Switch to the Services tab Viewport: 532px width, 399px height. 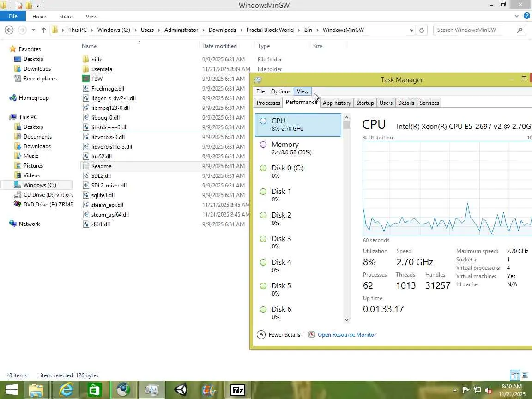429,103
